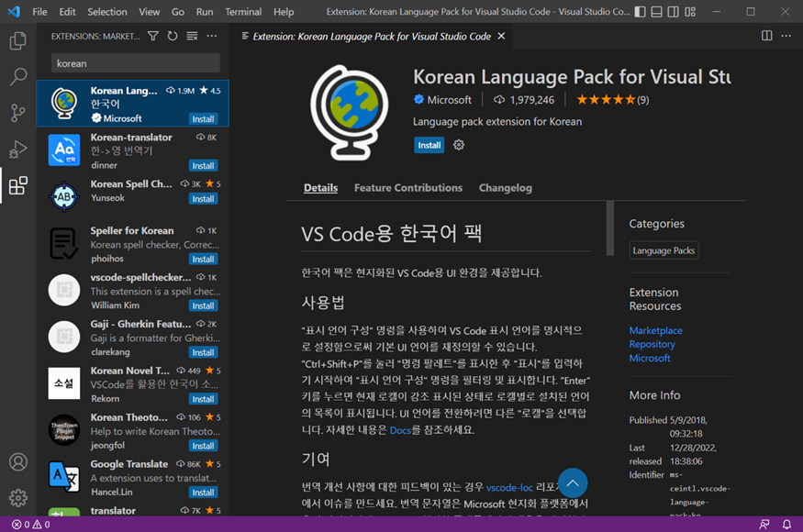Open the Docs link in usage text
The height and width of the screenshot is (532, 803).
coord(400,430)
